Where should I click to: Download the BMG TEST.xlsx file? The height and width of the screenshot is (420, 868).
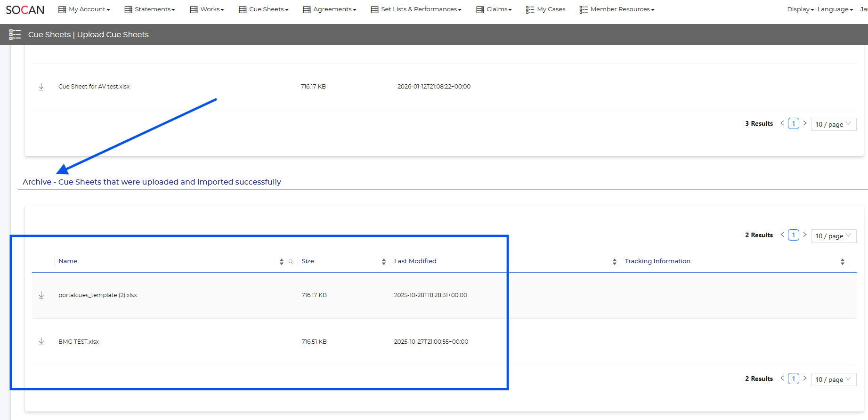point(41,342)
